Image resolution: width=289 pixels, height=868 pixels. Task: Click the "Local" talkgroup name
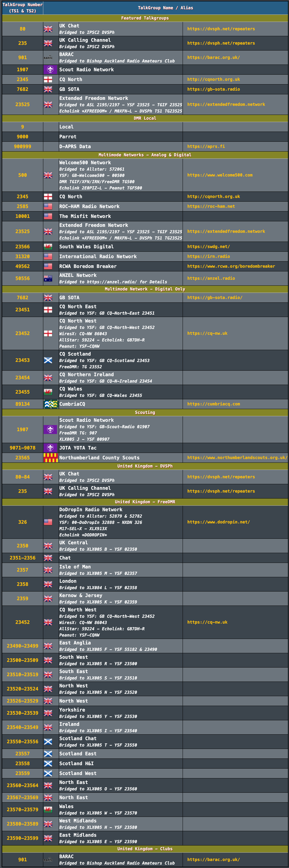pyautogui.click(x=66, y=127)
